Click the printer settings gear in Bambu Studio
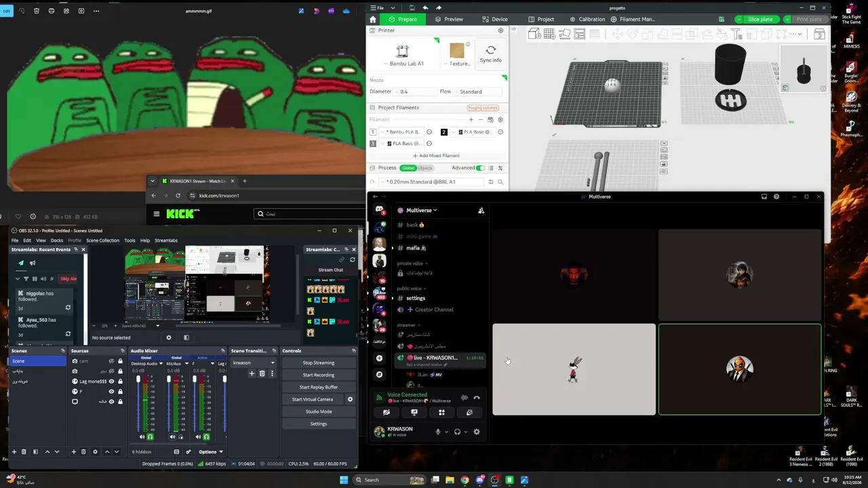The width and height of the screenshot is (868, 488). 501,30
